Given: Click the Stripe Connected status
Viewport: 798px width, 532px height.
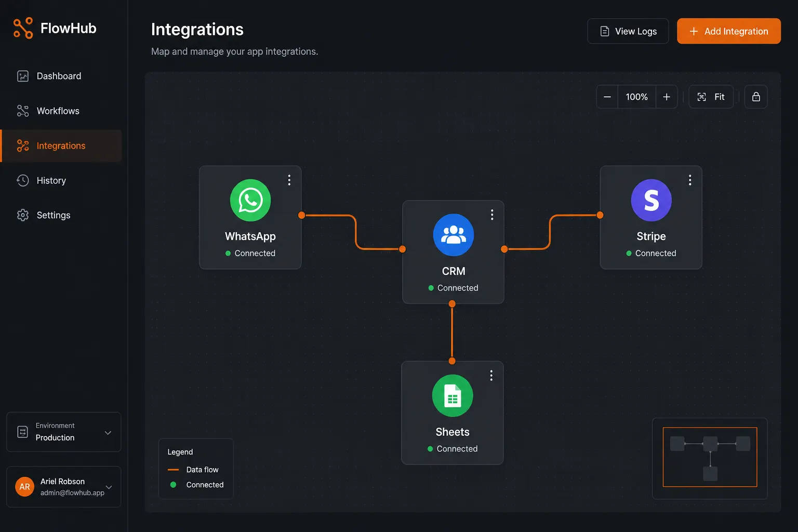Looking at the screenshot, I should tap(651, 254).
